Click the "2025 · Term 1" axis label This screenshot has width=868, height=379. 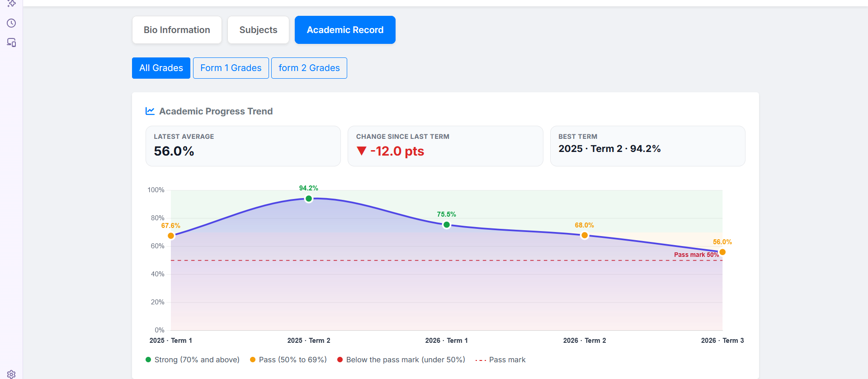171,341
